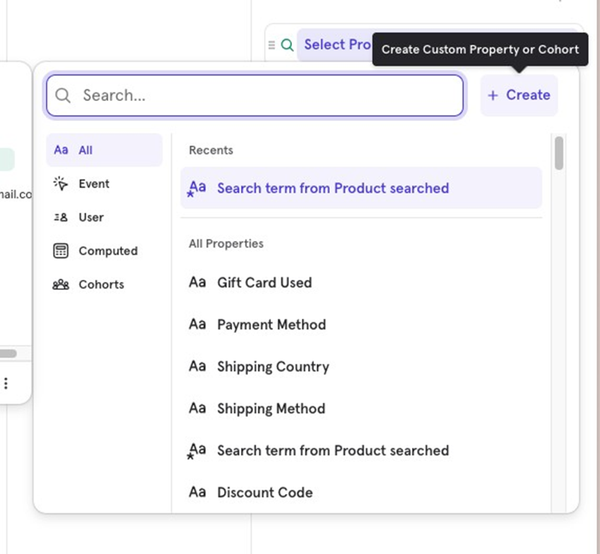Choose the Discount Code property
Image resolution: width=600 pixels, height=554 pixels.
point(264,493)
